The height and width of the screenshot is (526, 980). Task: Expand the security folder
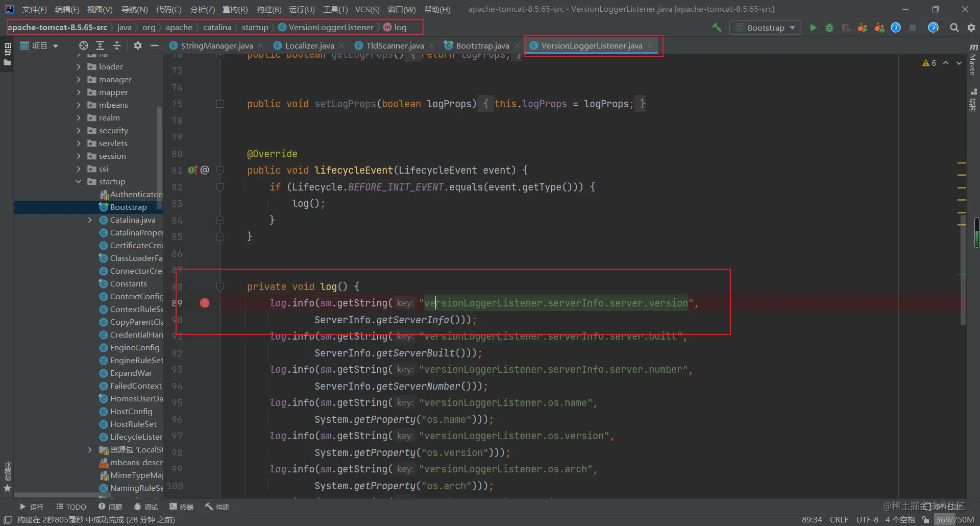coord(79,130)
